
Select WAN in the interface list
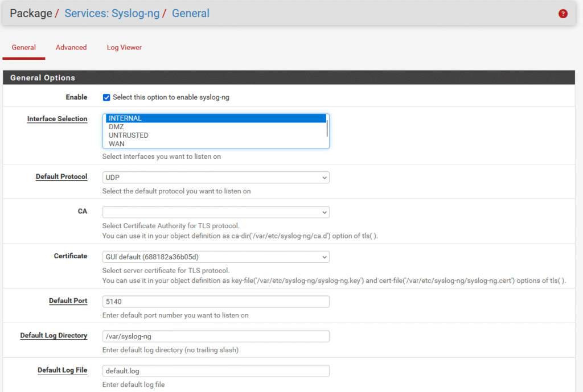[216, 144]
